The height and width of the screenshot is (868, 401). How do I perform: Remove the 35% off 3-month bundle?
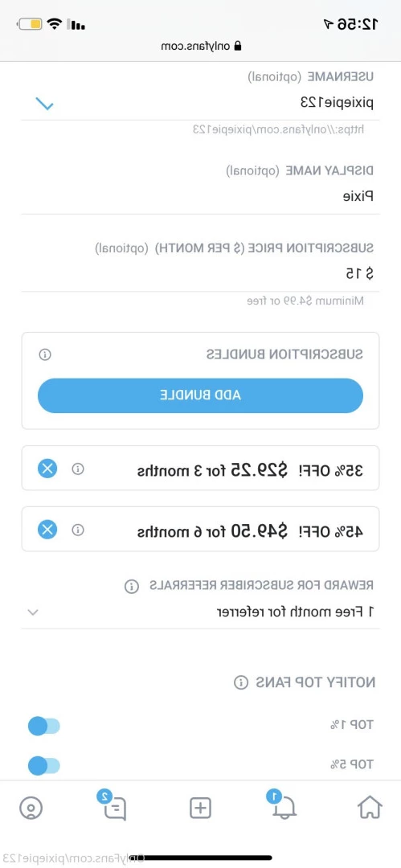tap(47, 469)
